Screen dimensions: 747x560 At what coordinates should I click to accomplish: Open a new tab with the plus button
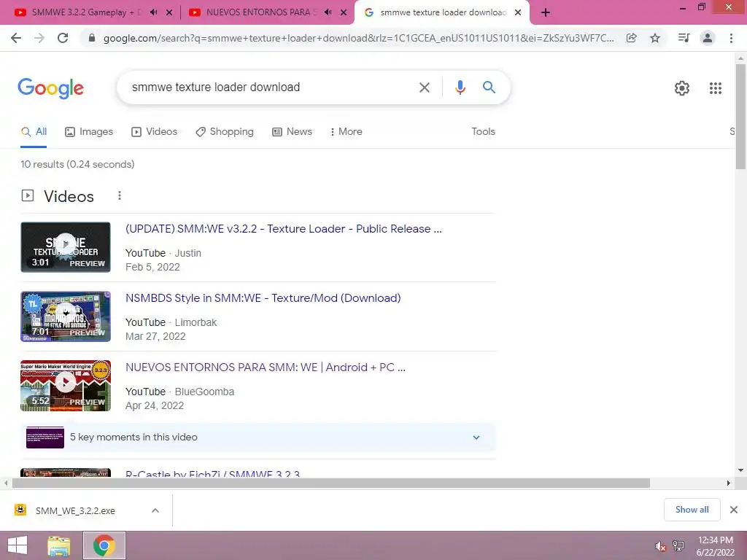click(x=546, y=12)
